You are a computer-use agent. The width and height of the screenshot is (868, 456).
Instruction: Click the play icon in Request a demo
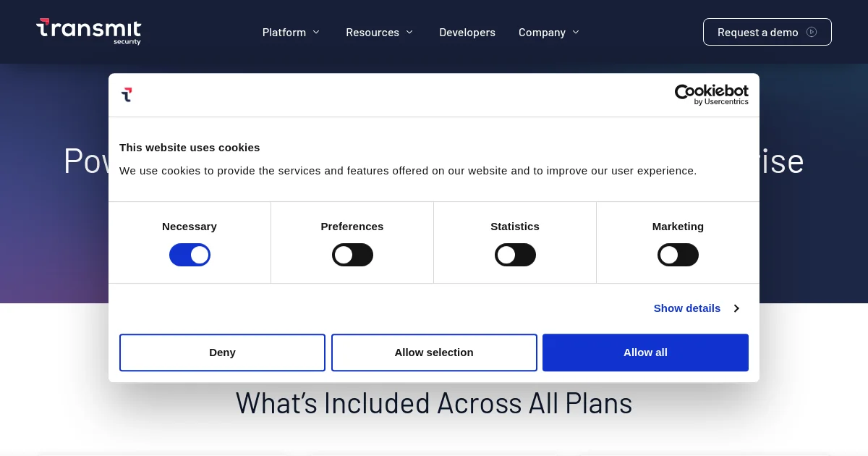[x=812, y=32]
